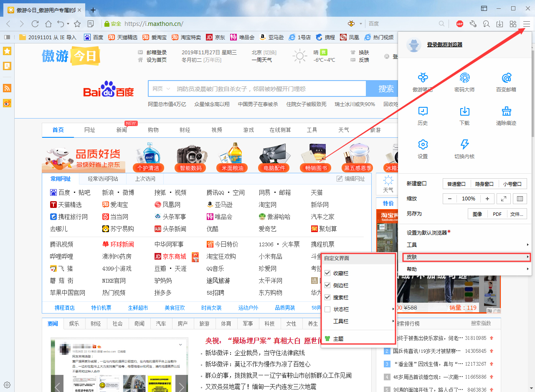Open the Downloads (下载) panel
Image resolution: width=535 pixels, height=392 pixels.
pos(464,116)
